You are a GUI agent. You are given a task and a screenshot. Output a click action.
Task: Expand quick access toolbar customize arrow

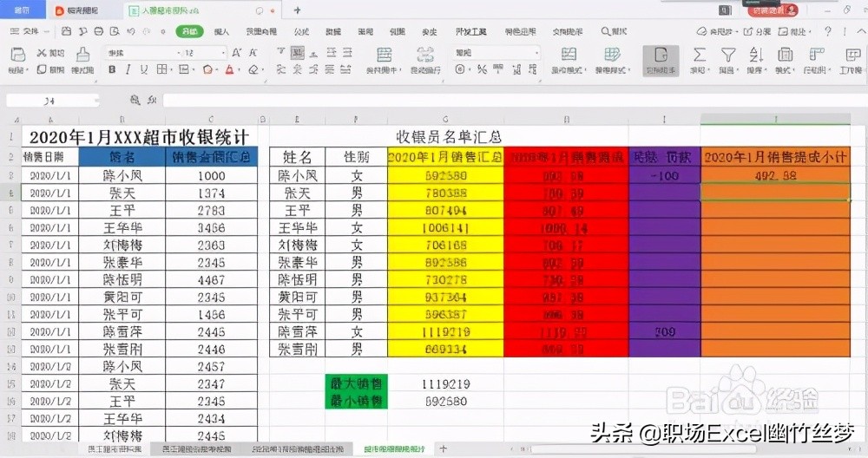pos(163,31)
